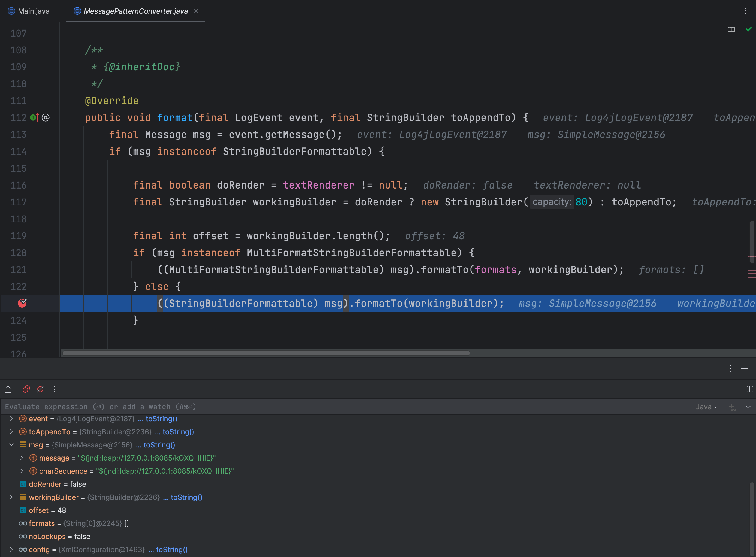Click the field icon beside message
Image resolution: width=756 pixels, height=557 pixels.
tap(33, 458)
